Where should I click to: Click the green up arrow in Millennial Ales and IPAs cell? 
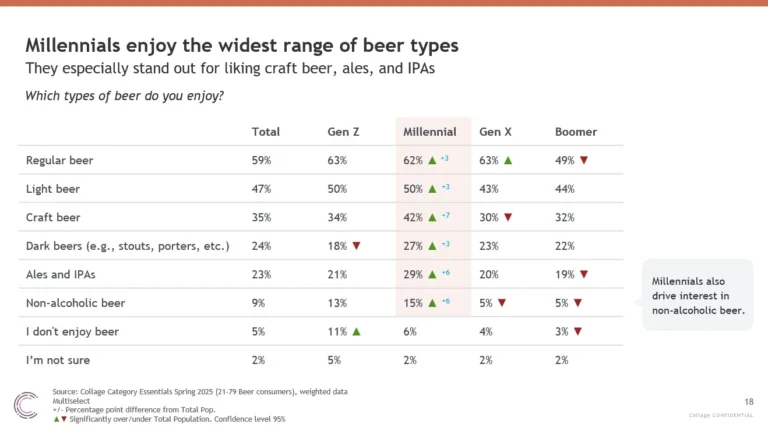[x=432, y=275]
